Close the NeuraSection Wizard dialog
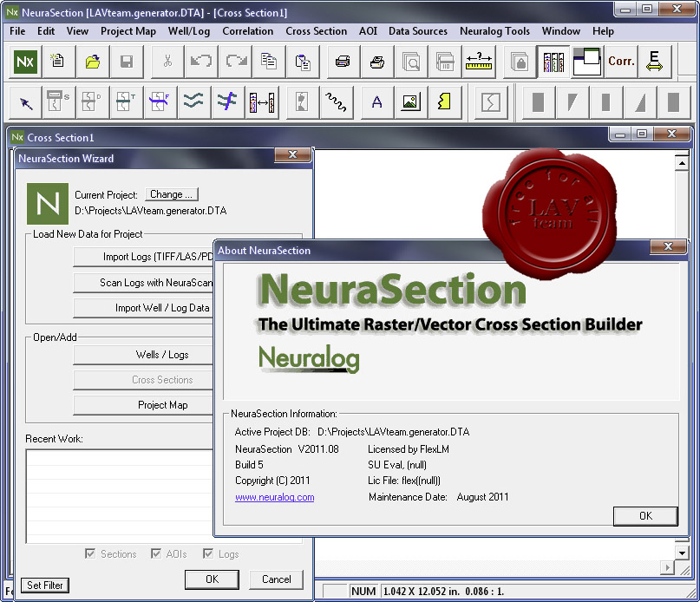 292,154
